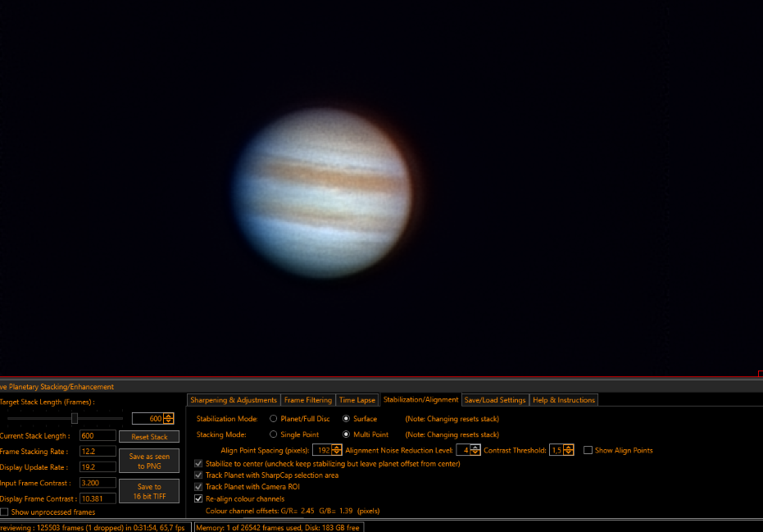Toggle Track Planet with SharpCap selection area
The height and width of the screenshot is (532, 763).
tap(198, 475)
